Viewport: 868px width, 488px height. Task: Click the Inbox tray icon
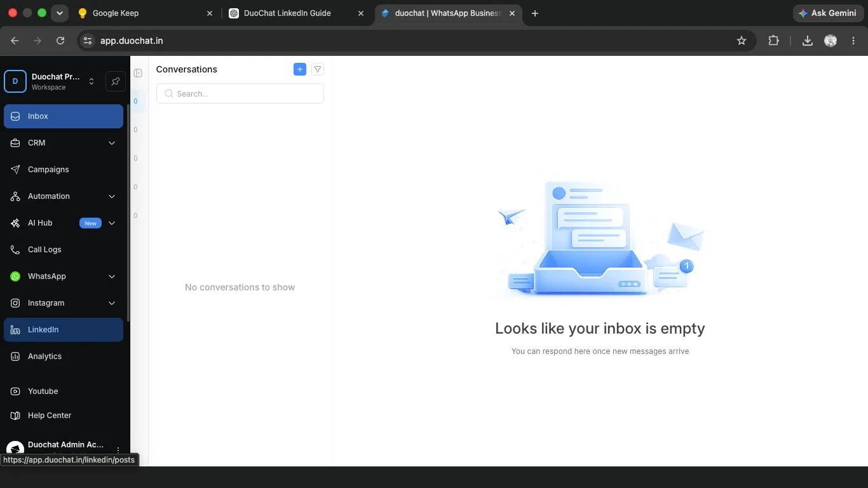click(15, 116)
